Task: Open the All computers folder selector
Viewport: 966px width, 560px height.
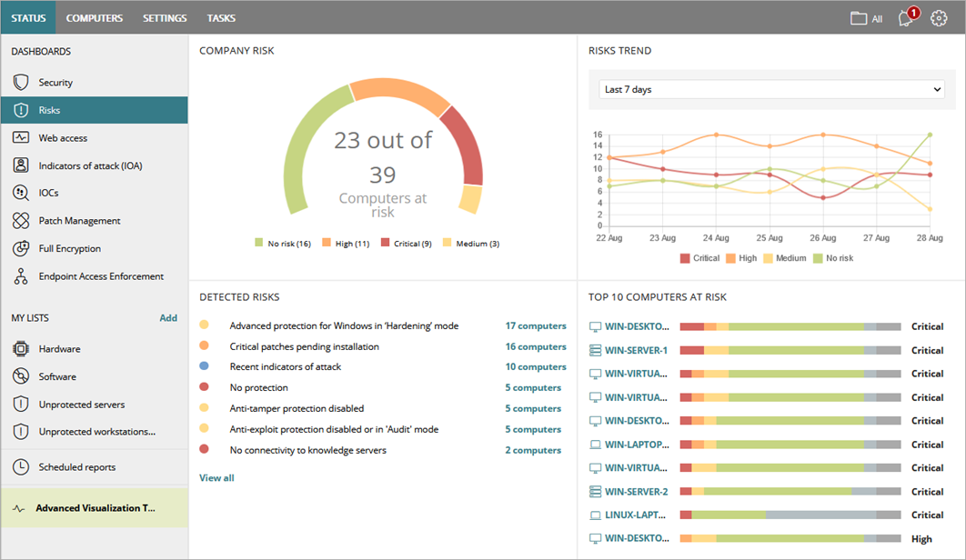Action: click(x=865, y=17)
